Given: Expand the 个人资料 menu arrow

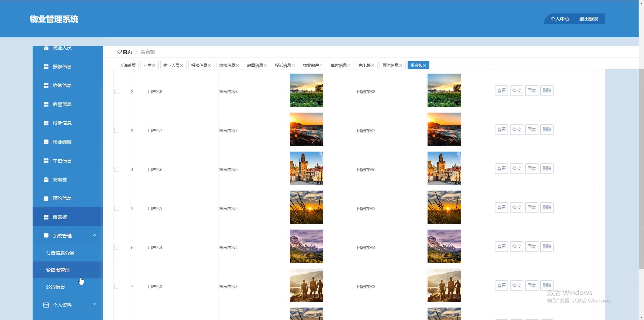Looking at the screenshot, I should coord(94,304).
